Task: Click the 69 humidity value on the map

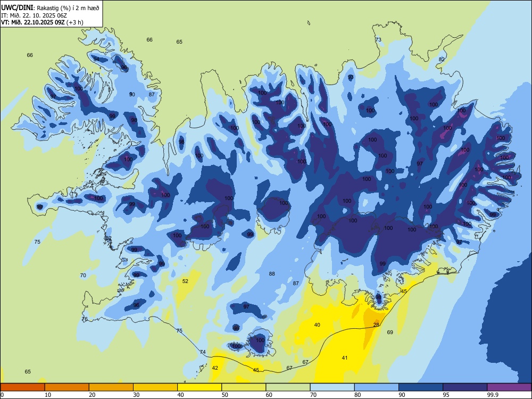Action: pyautogui.click(x=390, y=332)
